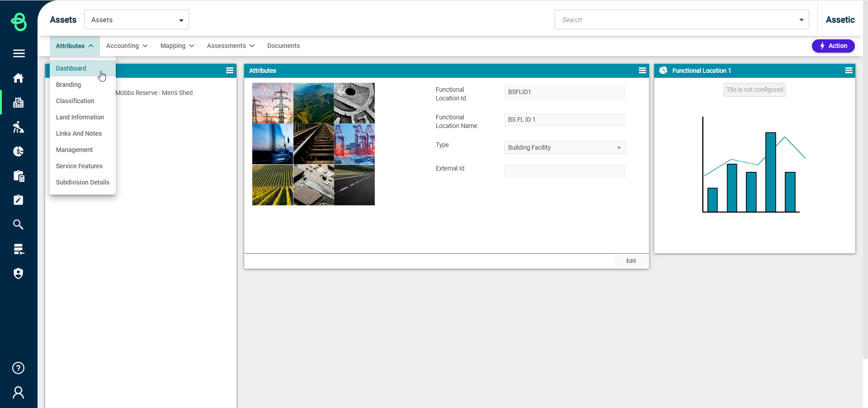Expand the Accounting menu

pyautogui.click(x=127, y=46)
